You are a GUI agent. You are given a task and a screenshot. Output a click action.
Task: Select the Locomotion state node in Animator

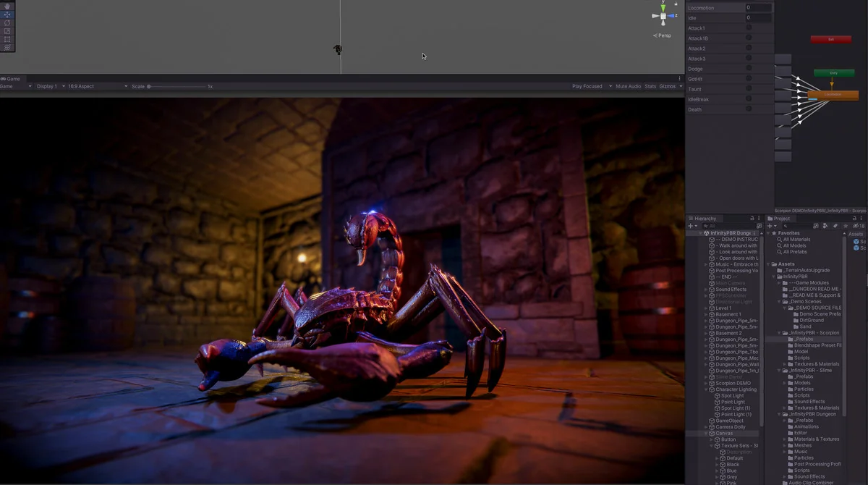point(833,95)
